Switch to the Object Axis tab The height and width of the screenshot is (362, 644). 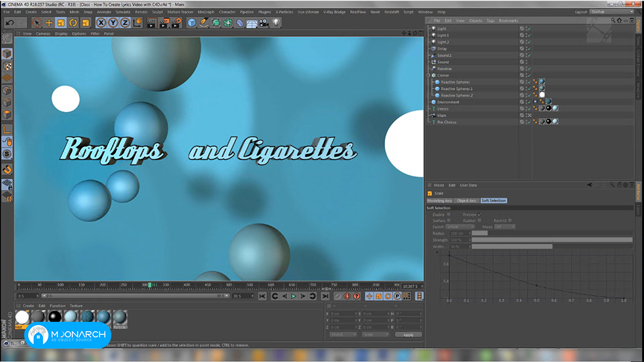(x=467, y=200)
